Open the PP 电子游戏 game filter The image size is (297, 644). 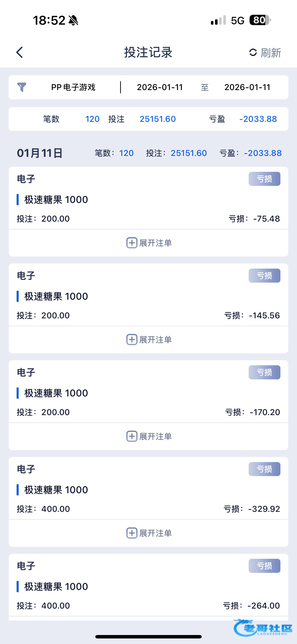tap(73, 87)
